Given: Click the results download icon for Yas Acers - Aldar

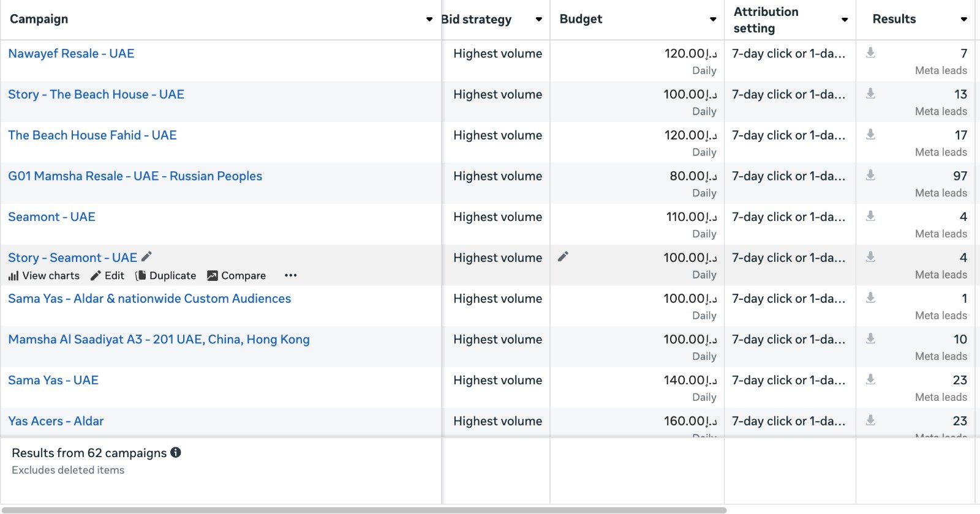Looking at the screenshot, I should [x=870, y=420].
